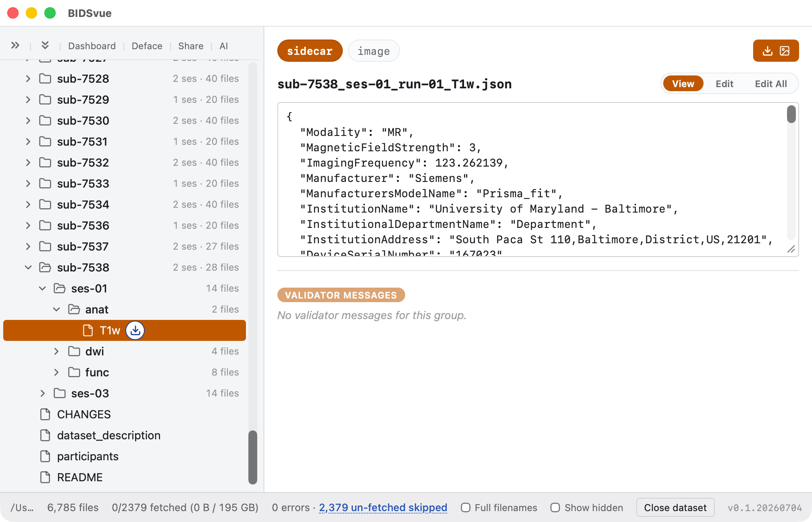812x522 pixels.
Task: Open the Deface menu item
Action: tap(147, 46)
